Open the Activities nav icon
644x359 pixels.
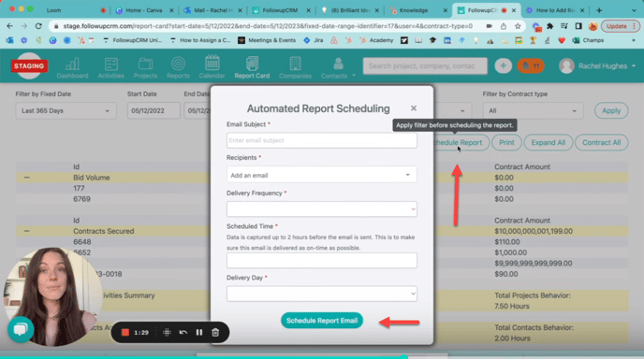(110, 67)
